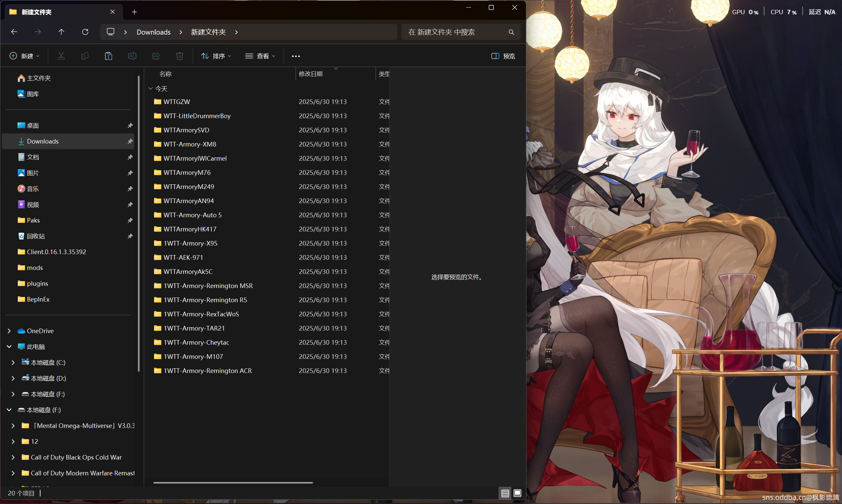Select folder 1WTT-Armory-Cheytac

(x=196, y=342)
